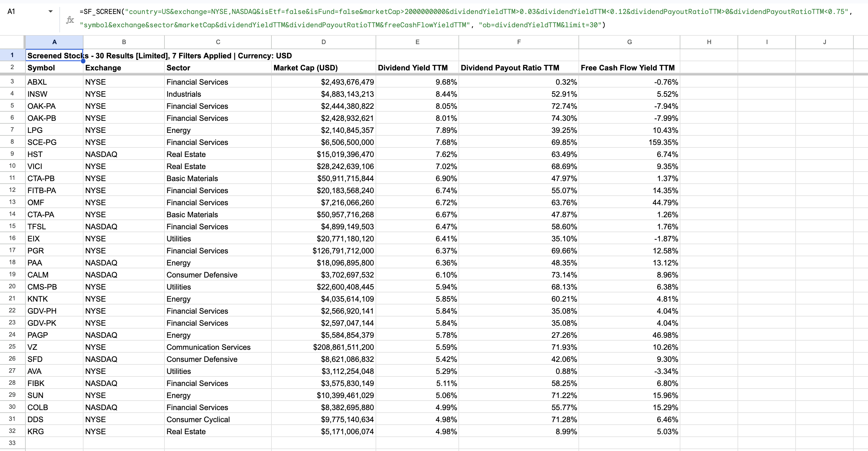Select row 2 header
868x451 pixels.
point(12,67)
